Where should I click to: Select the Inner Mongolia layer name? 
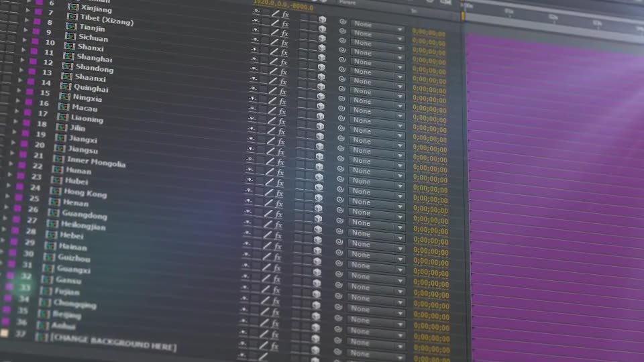[96, 162]
